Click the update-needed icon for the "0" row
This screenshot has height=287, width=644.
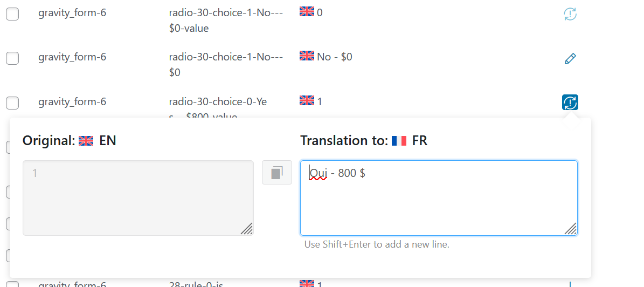(570, 14)
